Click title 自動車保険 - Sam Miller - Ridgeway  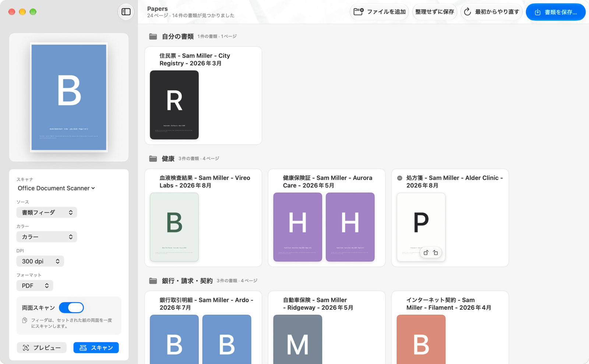[318, 304]
